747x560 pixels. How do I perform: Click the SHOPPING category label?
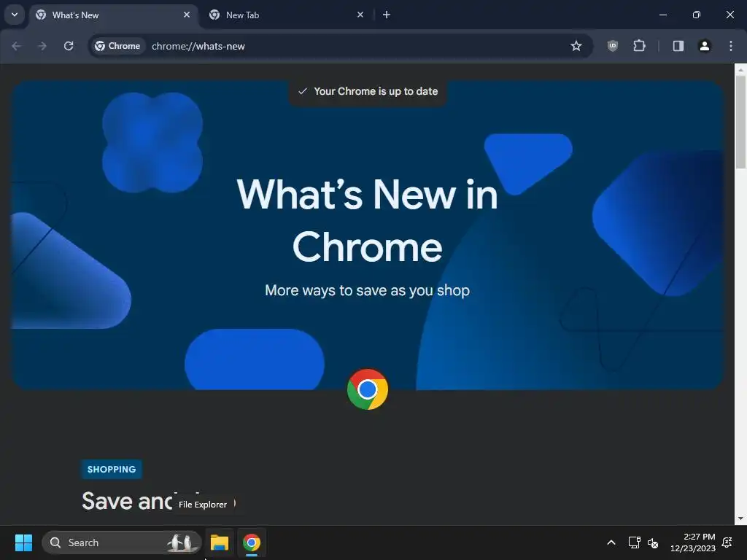pos(112,469)
